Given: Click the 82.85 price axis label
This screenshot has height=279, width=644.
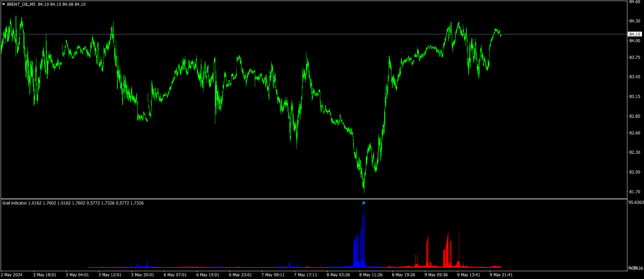Looking at the screenshot, I should [634, 116].
